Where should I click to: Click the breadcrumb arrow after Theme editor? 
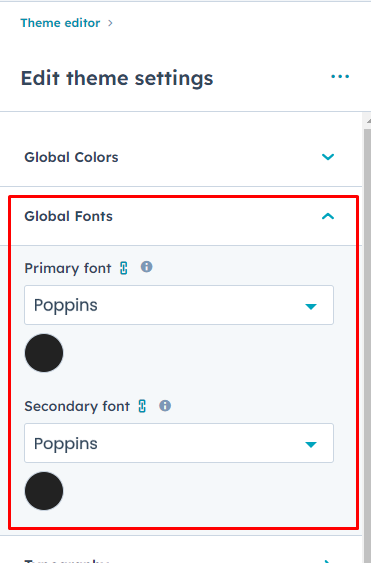[110, 23]
